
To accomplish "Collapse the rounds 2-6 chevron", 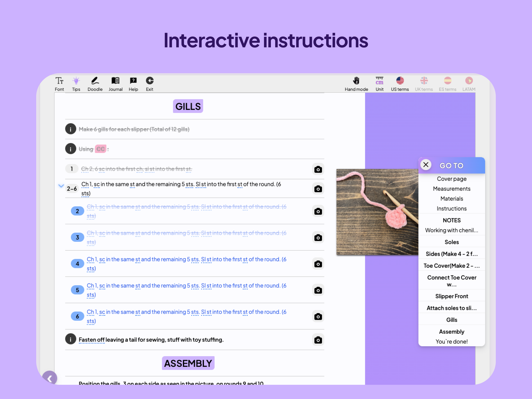I will tap(61, 186).
